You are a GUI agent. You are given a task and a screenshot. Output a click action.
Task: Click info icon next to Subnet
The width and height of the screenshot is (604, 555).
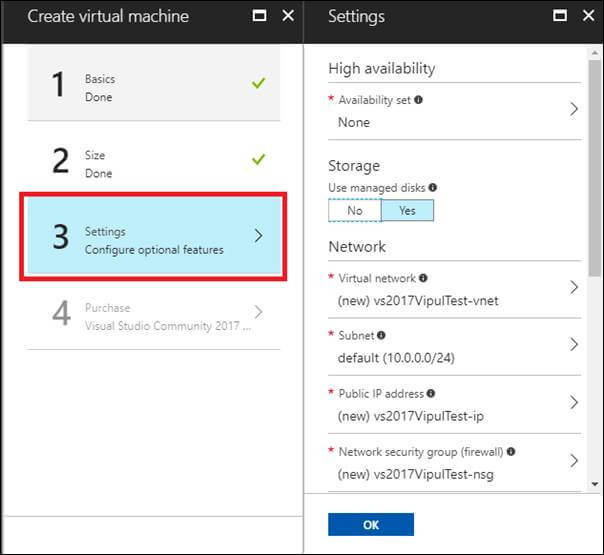click(381, 335)
